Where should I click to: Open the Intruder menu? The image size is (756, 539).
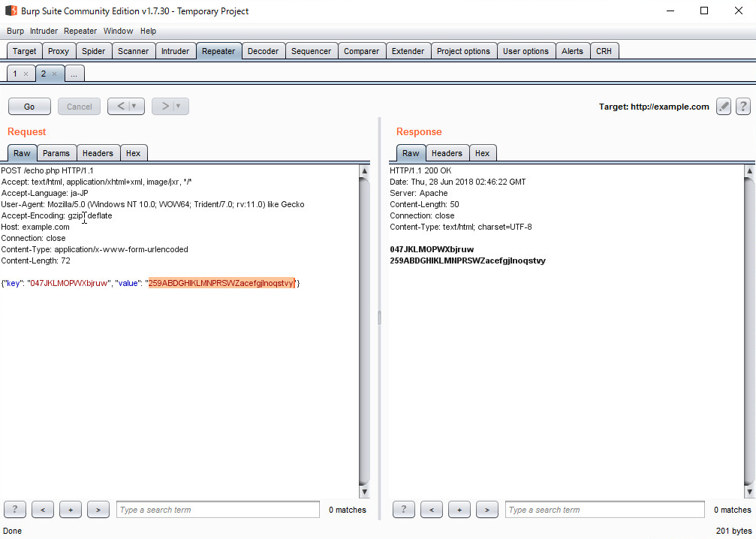coord(44,31)
